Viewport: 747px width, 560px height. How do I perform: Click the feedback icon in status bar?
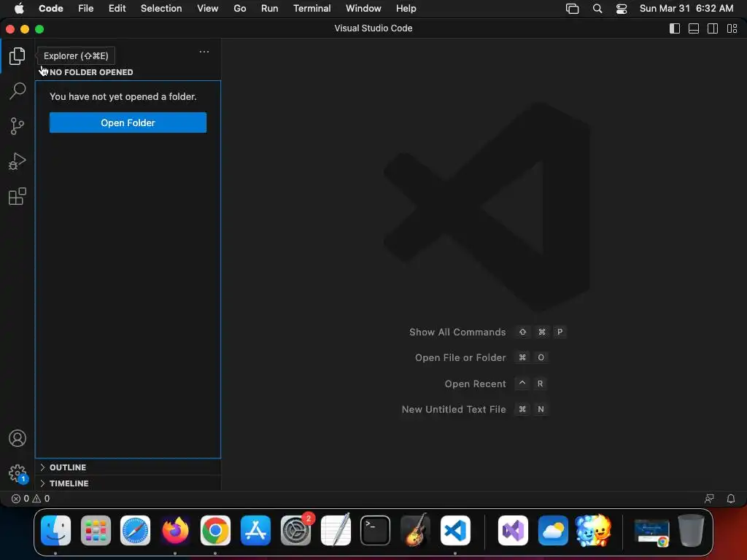709,499
